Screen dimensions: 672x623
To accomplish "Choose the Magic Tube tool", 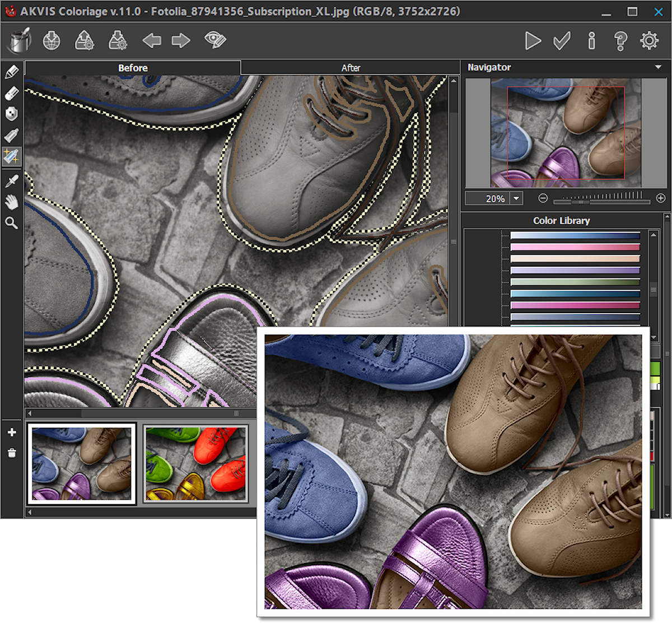I will [11, 156].
